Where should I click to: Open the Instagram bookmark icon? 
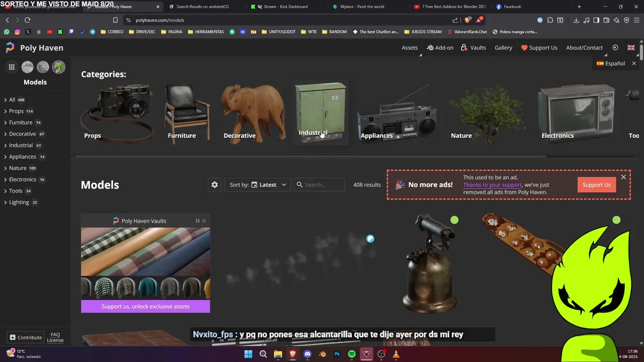point(17,32)
